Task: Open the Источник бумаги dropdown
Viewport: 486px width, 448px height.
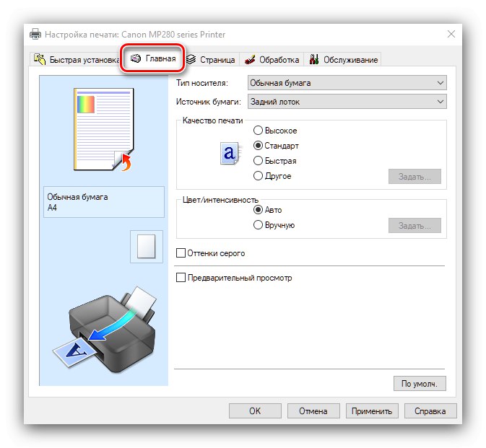Action: [347, 102]
